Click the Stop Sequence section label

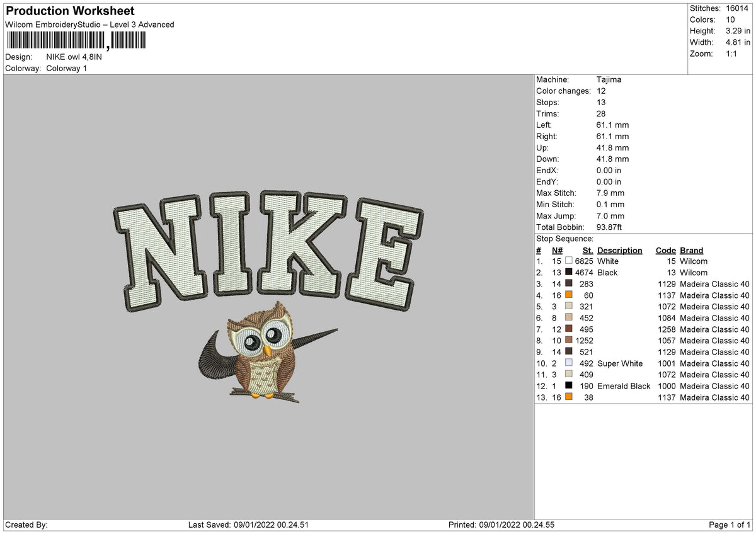pos(564,239)
